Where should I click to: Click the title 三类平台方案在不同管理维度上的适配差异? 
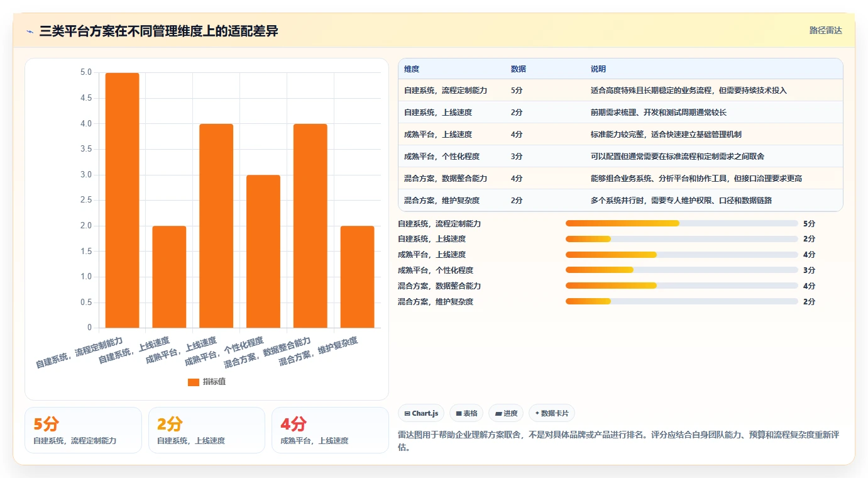158,31
